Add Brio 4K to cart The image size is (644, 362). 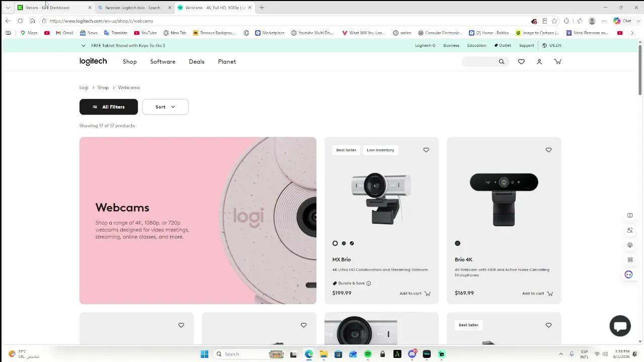tap(537, 293)
